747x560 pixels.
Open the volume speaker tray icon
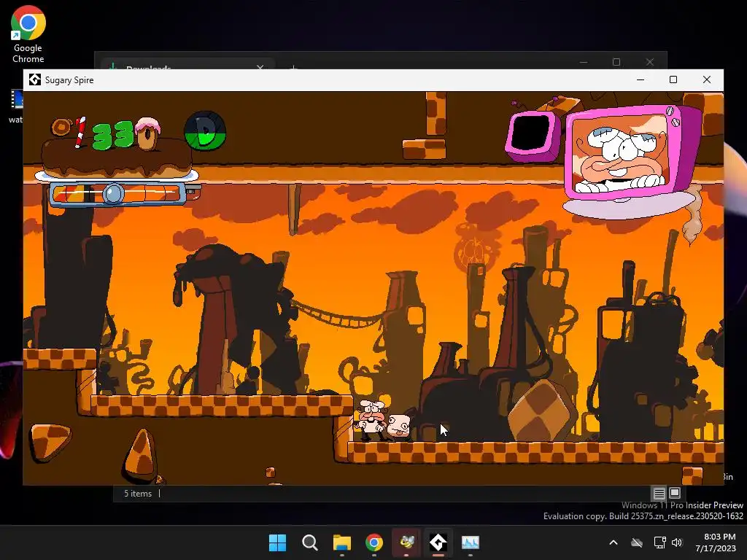(677, 542)
